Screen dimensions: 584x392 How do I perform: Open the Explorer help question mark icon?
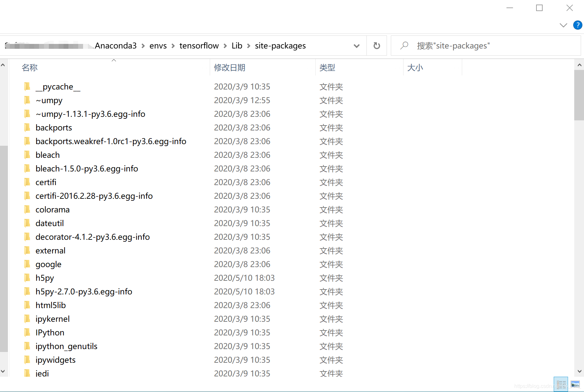click(x=577, y=25)
